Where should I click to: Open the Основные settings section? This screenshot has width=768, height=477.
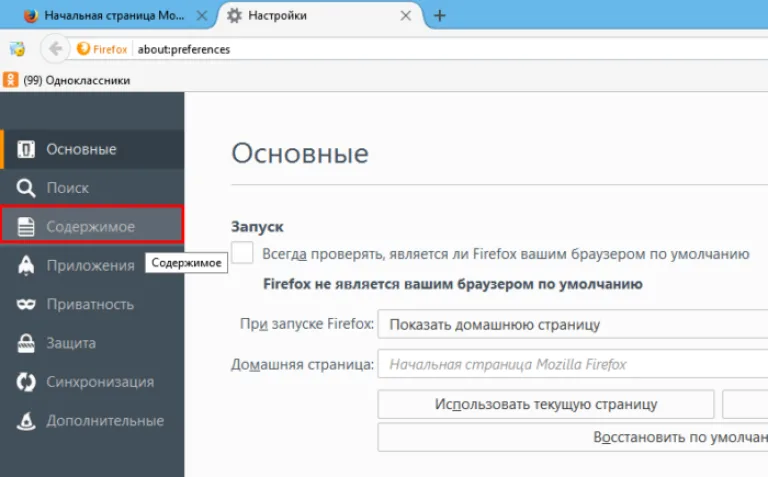click(92, 149)
